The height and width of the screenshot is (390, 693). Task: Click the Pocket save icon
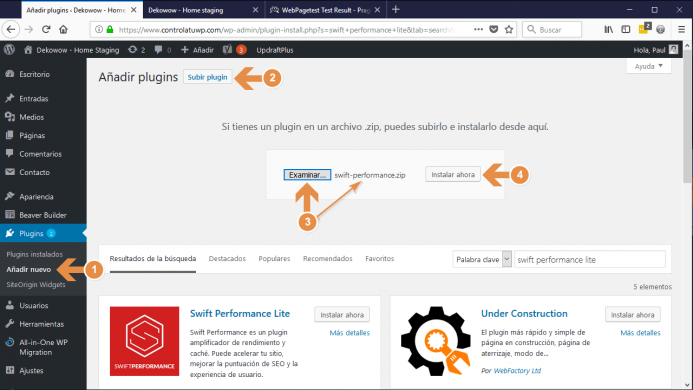494,30
